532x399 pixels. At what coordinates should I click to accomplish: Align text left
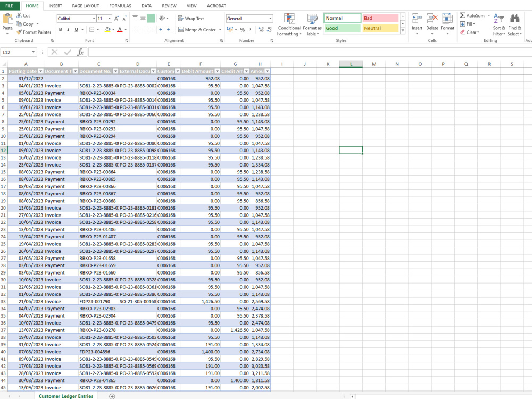click(135, 29)
